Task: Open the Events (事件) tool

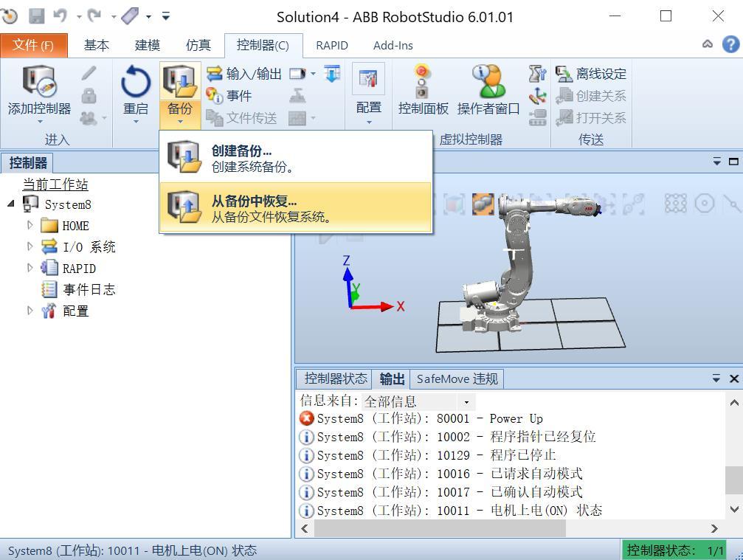Action: pyautogui.click(x=229, y=96)
